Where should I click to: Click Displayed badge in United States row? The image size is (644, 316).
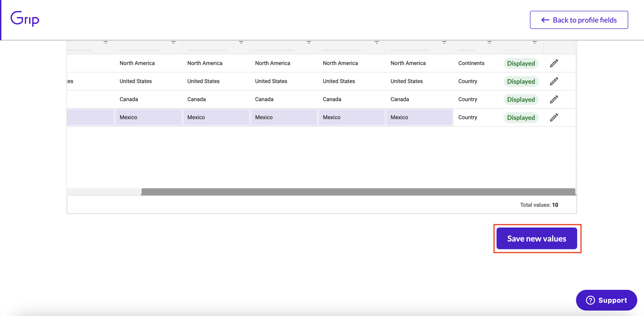tap(521, 81)
